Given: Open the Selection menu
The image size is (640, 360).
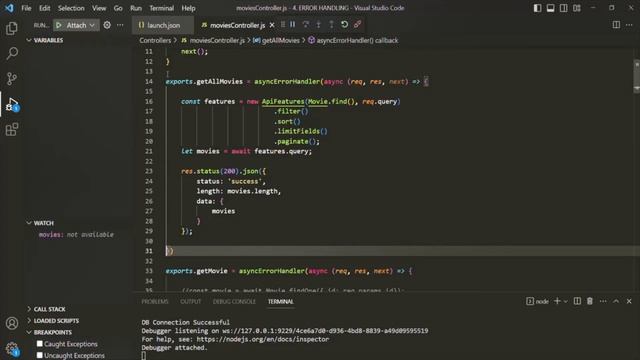Looking at the screenshot, I should coord(71,8).
